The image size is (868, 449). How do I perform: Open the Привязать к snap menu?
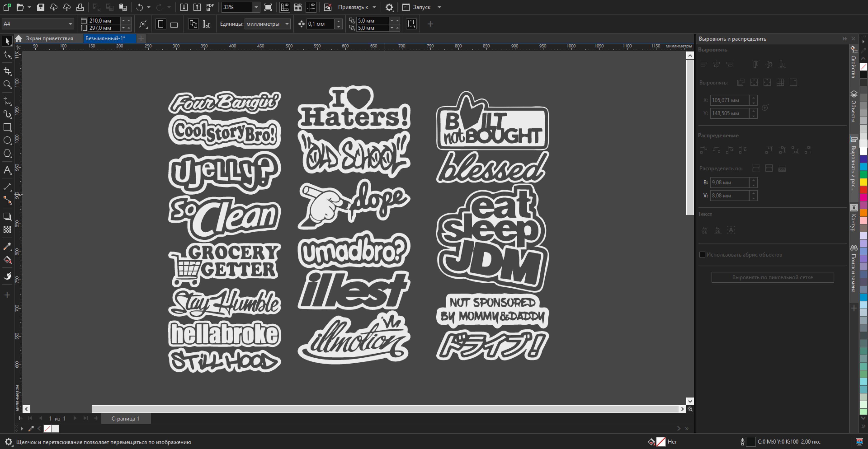(x=357, y=7)
